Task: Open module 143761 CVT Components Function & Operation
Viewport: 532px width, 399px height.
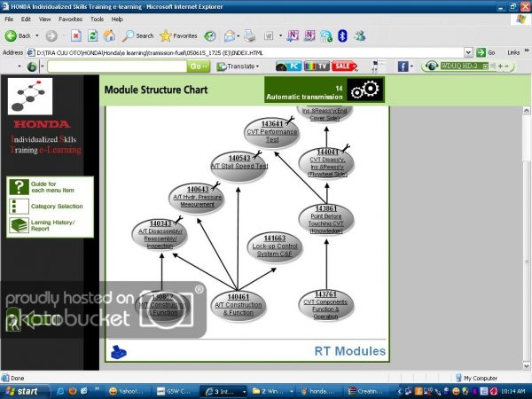Action: (325, 305)
